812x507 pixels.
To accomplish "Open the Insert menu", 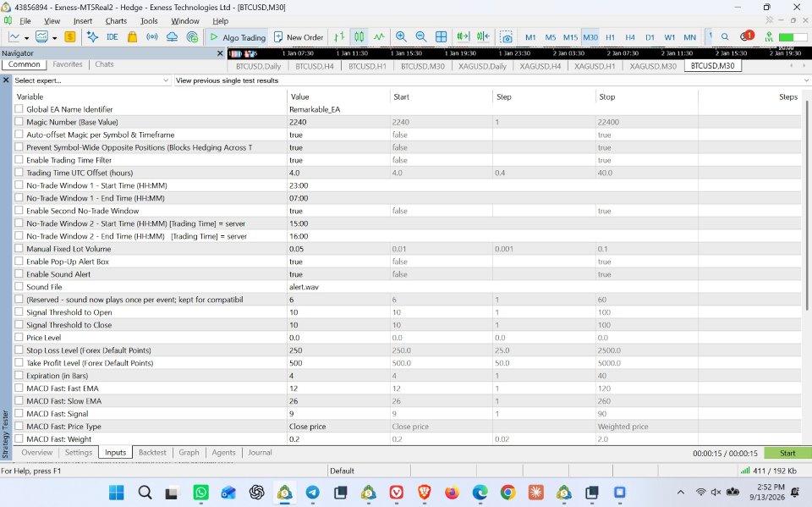I will tap(82, 20).
